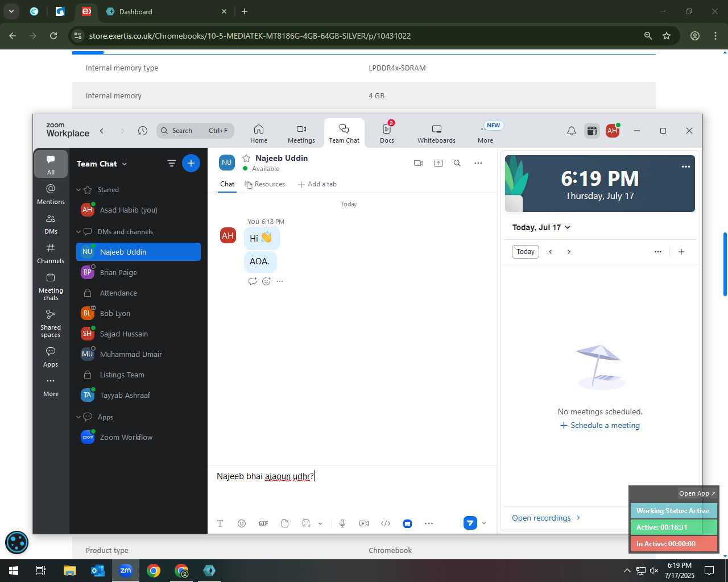Insert a code snippet
Screen dimensions: 728x582
tap(386, 523)
